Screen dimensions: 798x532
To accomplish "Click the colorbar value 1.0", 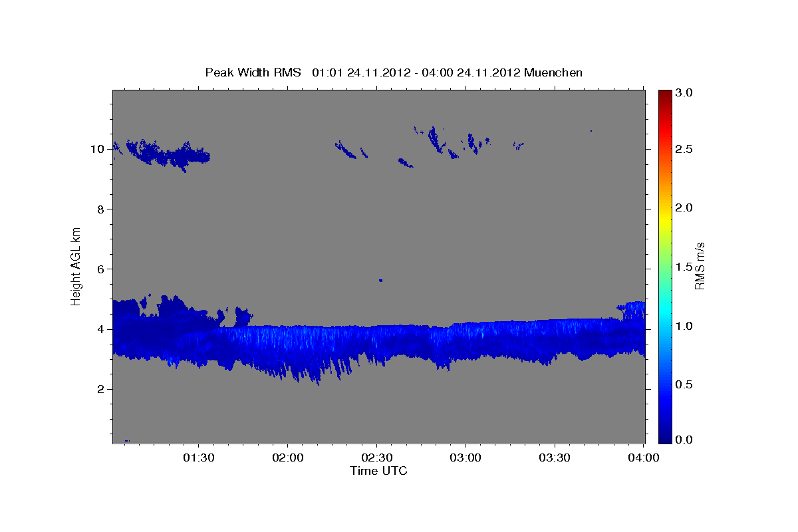I will [x=685, y=325].
